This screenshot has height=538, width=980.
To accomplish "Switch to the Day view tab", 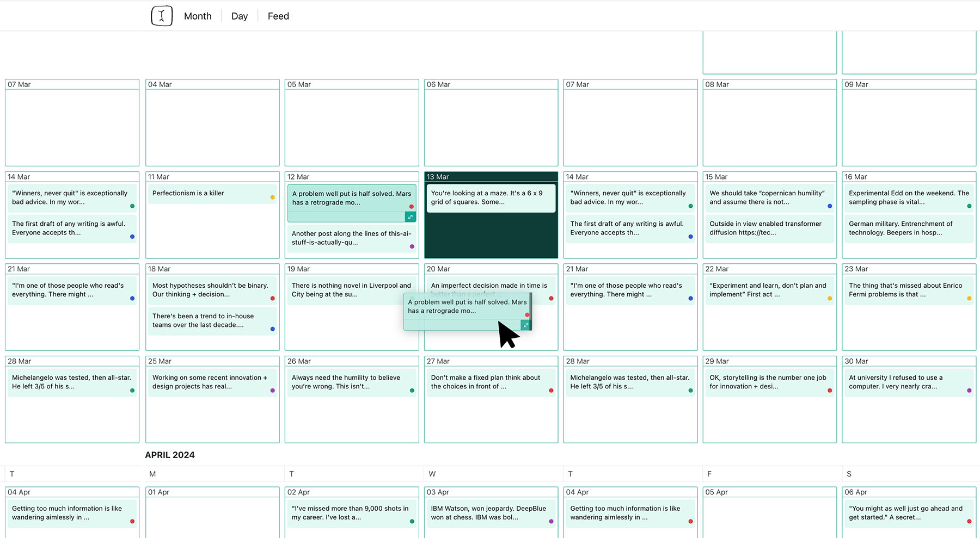I will (x=240, y=16).
